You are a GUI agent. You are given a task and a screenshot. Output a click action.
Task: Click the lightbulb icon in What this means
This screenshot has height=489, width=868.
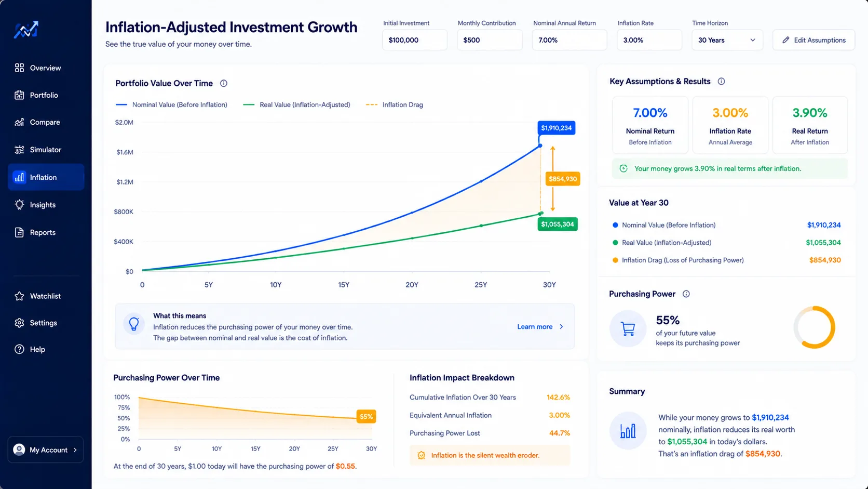point(134,324)
